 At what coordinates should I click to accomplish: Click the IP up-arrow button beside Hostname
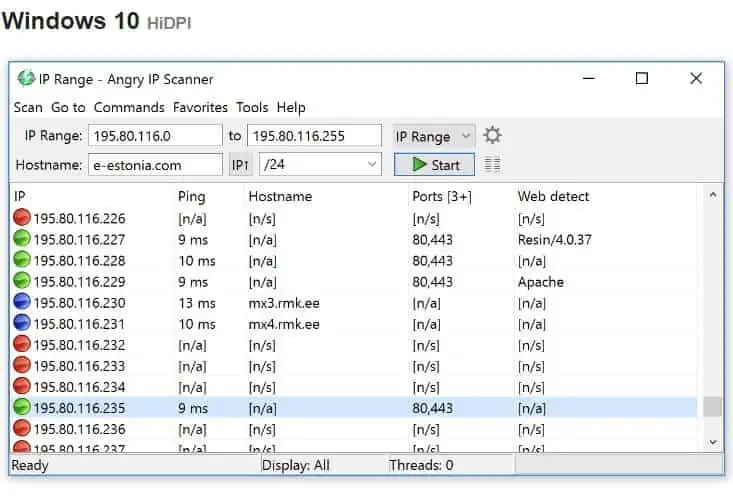pos(240,165)
